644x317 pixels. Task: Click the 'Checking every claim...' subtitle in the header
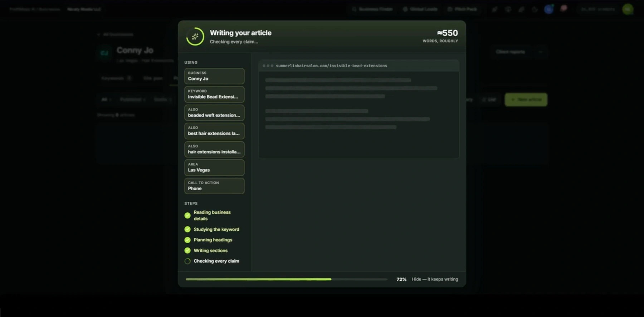[234, 42]
